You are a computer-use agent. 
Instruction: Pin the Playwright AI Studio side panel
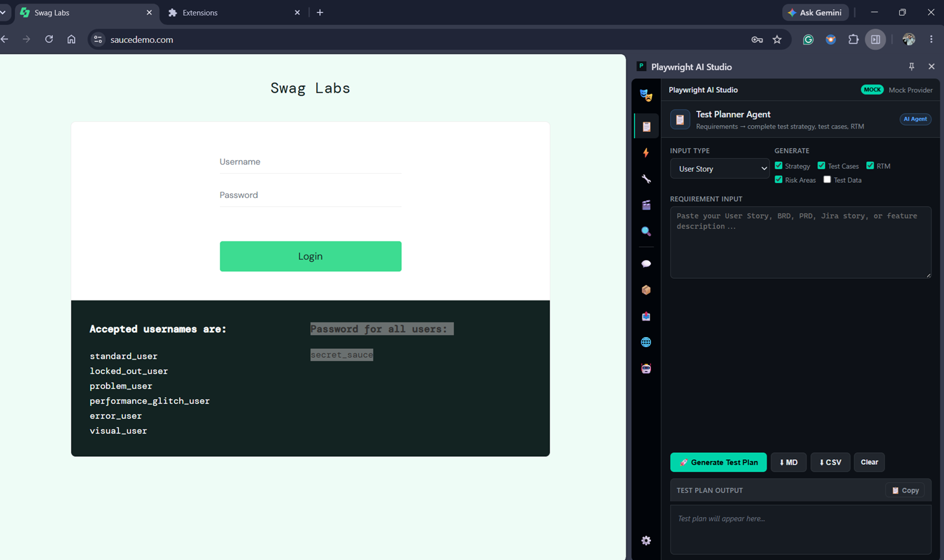(x=912, y=67)
